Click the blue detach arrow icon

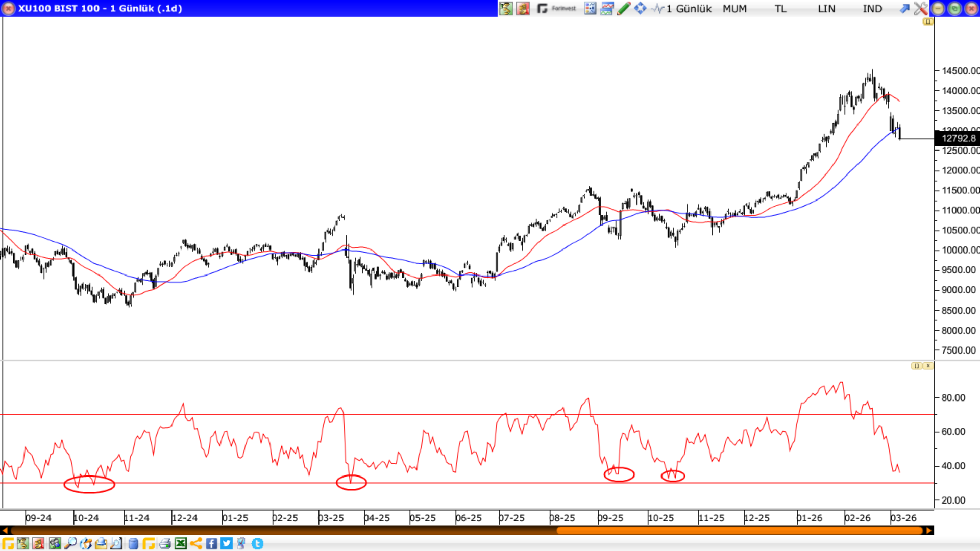[x=904, y=8]
